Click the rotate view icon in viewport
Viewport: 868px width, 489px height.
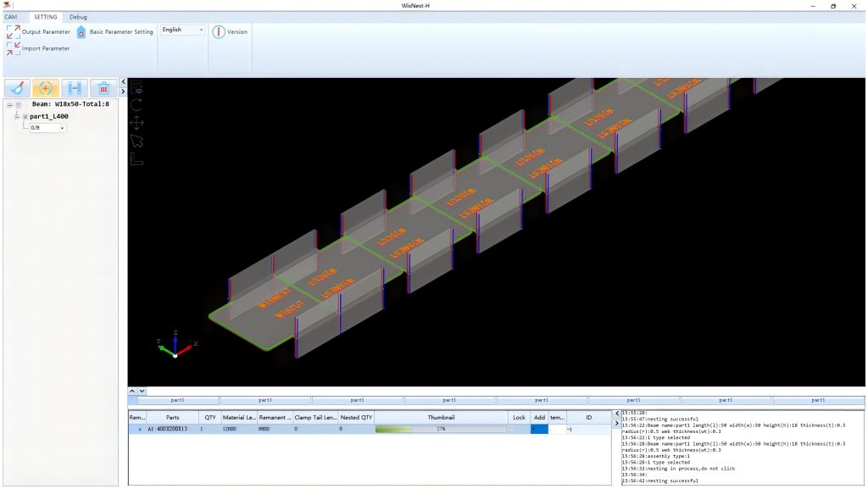136,104
